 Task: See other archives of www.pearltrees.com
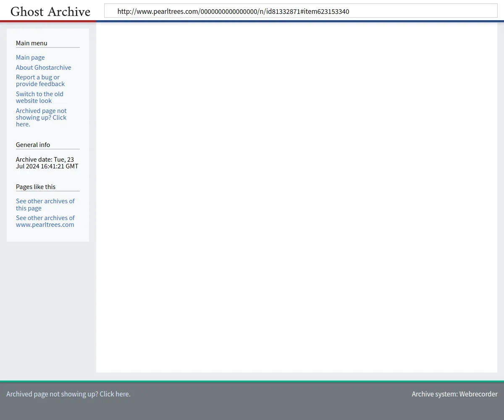click(x=45, y=221)
